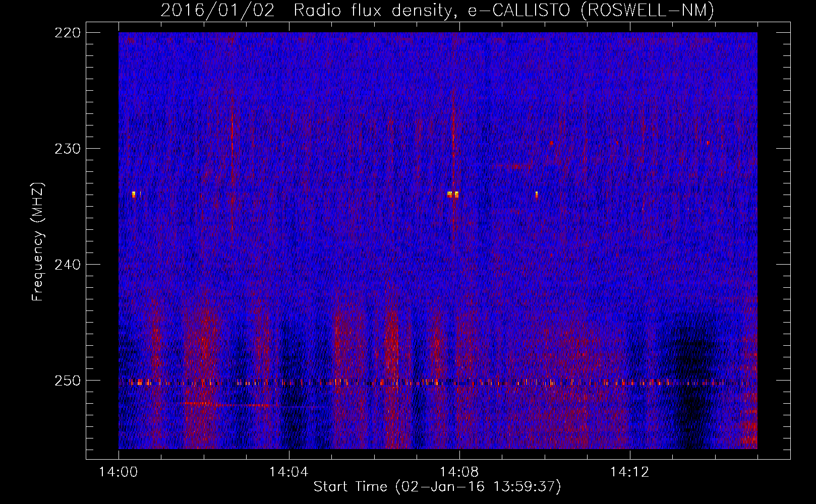Click the small yellow spot near 14:10 at 234 MHz
Screen dimensions: 816x504
click(537, 195)
